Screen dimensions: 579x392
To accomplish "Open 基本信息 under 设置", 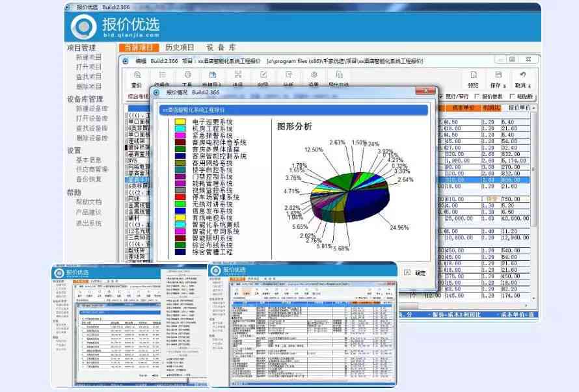I will [88, 160].
